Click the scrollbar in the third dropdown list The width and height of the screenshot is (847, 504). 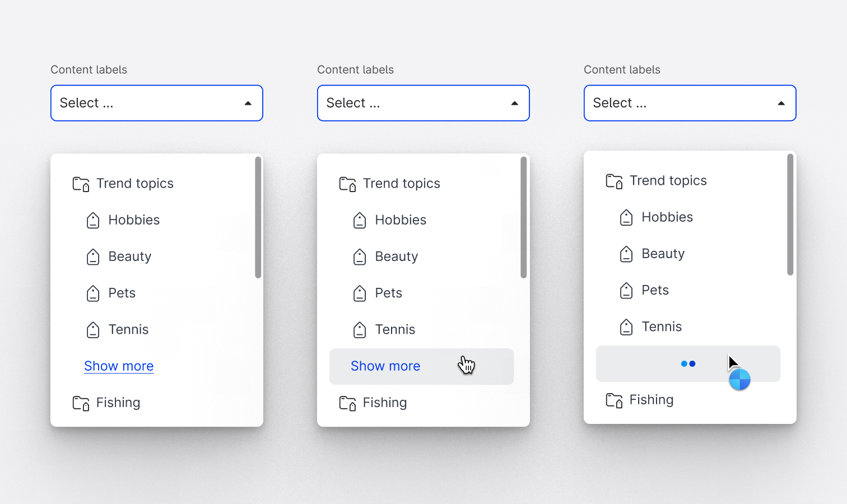(790, 214)
